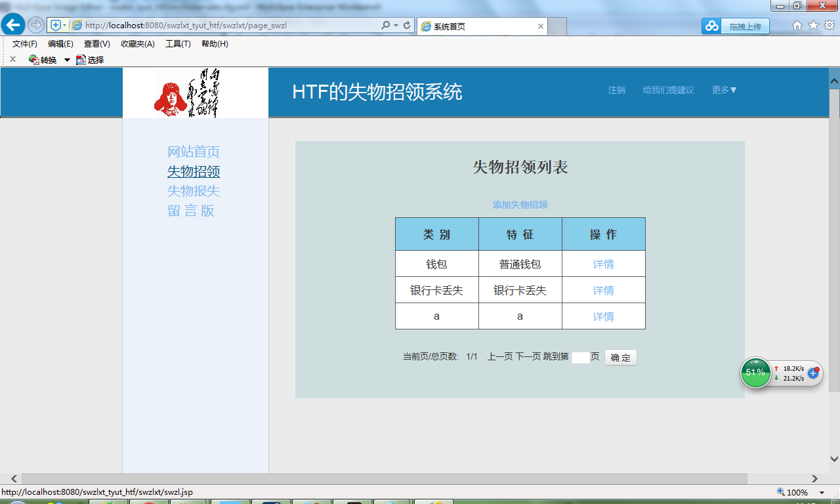
Task: Click the 添加失物招领 link
Action: point(520,205)
